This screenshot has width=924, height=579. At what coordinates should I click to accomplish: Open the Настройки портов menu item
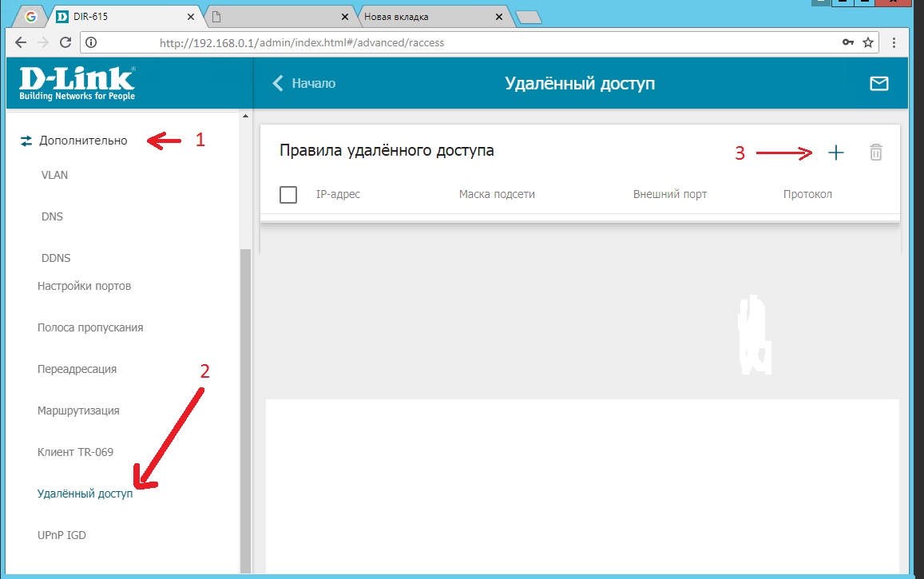tap(85, 286)
